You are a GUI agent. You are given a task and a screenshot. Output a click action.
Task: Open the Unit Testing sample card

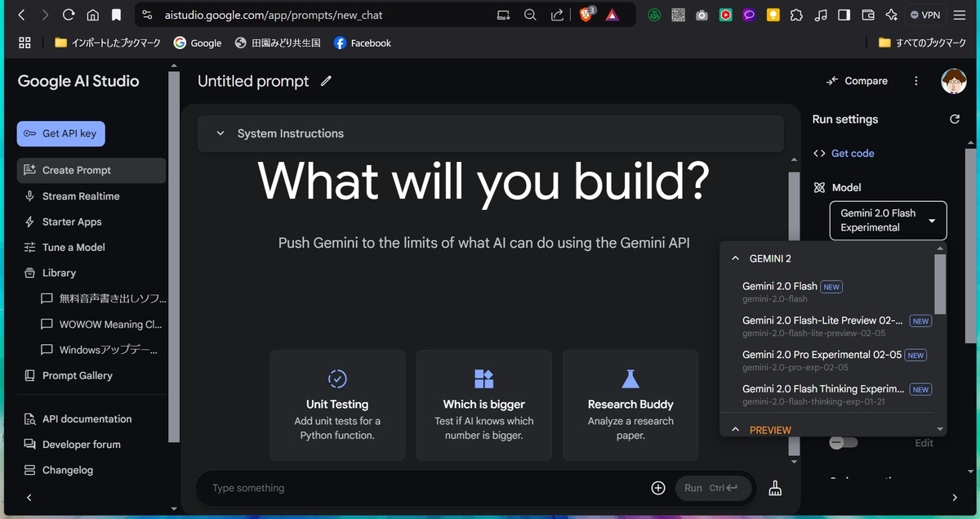click(337, 405)
